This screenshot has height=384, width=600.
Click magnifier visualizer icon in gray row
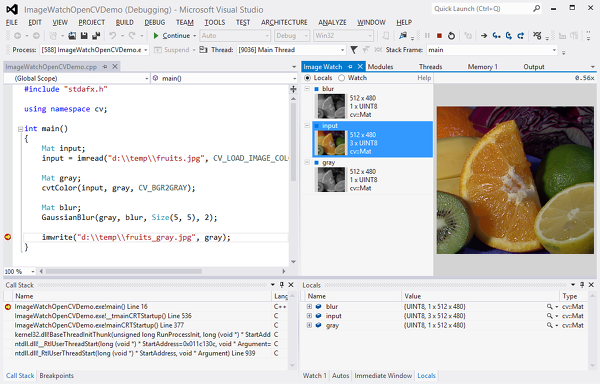click(x=549, y=325)
